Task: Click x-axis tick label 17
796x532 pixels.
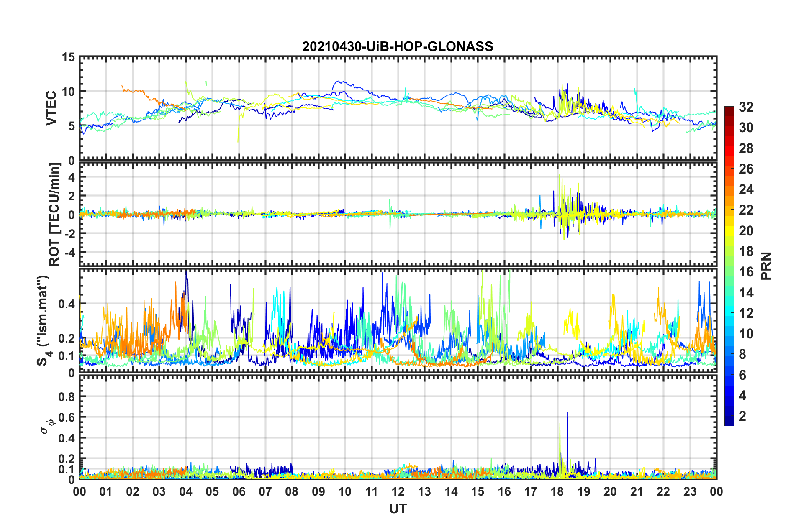Action: click(x=531, y=491)
